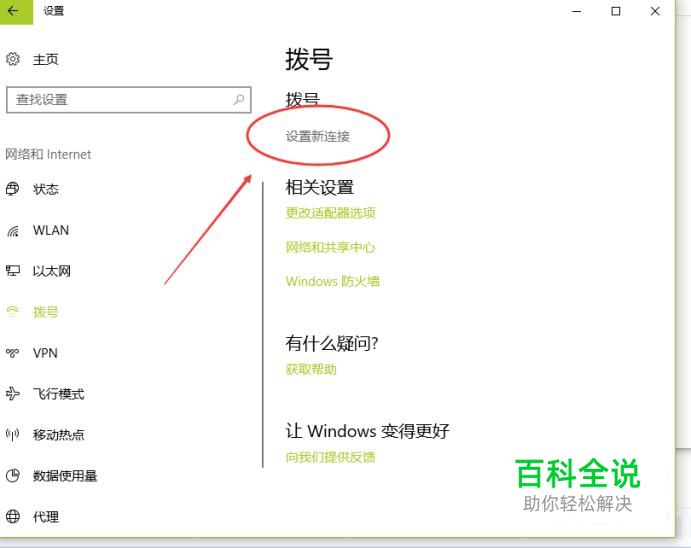Open 代理 settings page
691x548 pixels.
click(46, 516)
